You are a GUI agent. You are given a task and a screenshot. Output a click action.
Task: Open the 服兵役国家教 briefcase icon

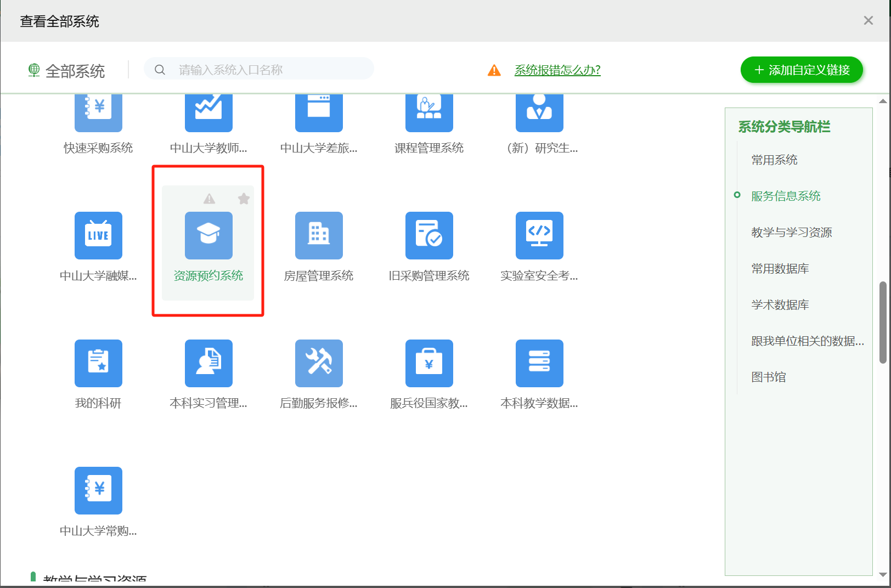[x=429, y=363]
